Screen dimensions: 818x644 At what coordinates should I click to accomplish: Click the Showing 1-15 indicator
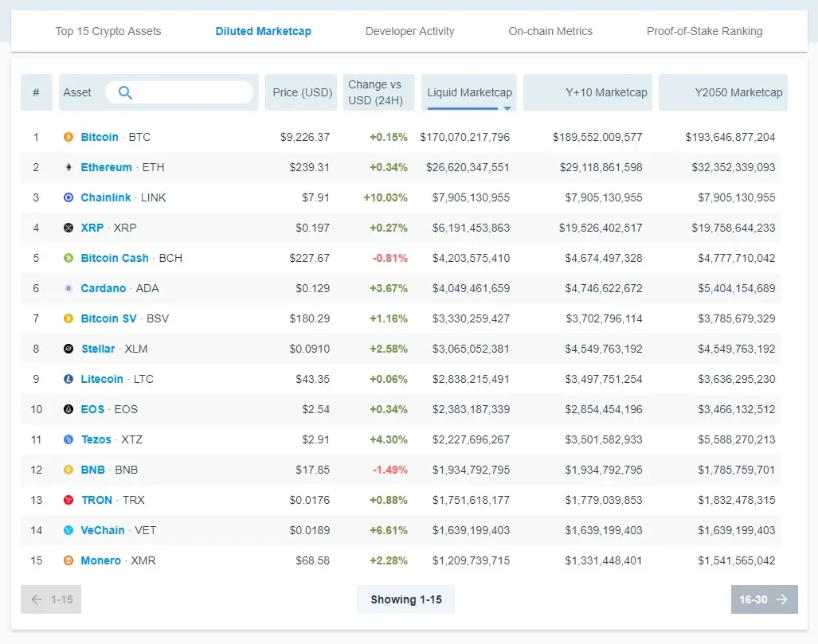click(406, 599)
